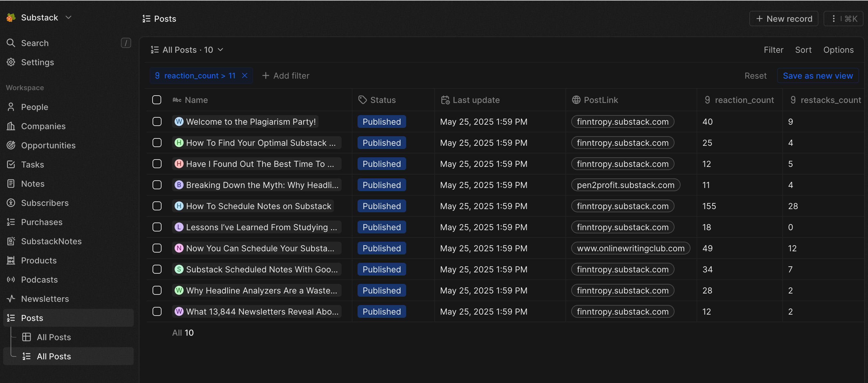Image resolution: width=868 pixels, height=383 pixels.
Task: Click avatar W of the Why Headline Analyzers row
Action: click(179, 290)
